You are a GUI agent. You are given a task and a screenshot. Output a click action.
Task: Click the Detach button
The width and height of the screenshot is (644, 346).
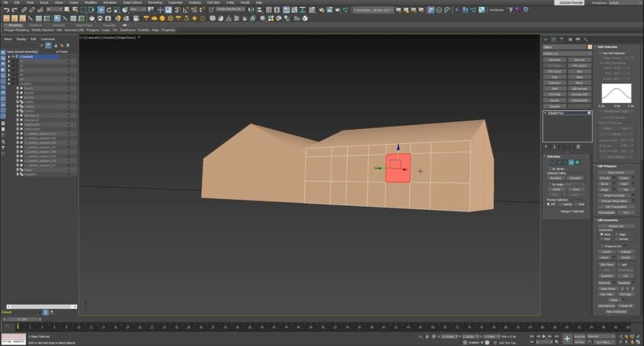point(626,258)
